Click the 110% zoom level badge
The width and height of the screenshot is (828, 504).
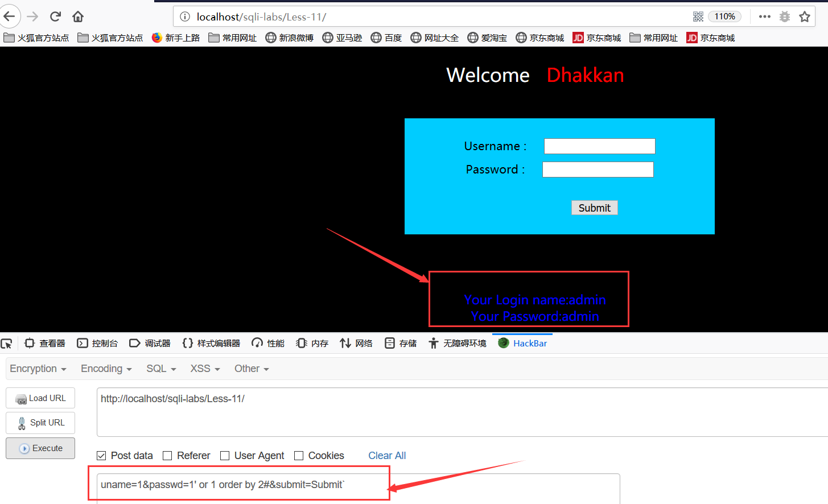[724, 16]
